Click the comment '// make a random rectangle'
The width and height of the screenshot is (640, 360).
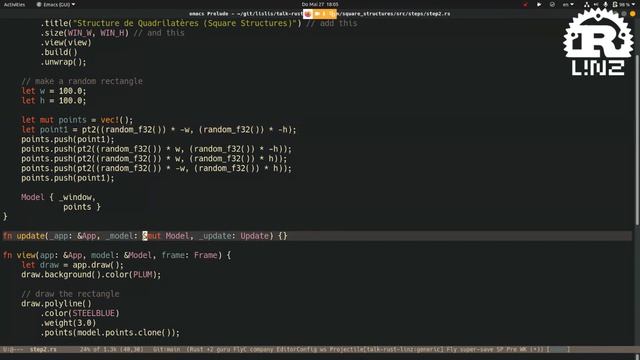(82, 81)
